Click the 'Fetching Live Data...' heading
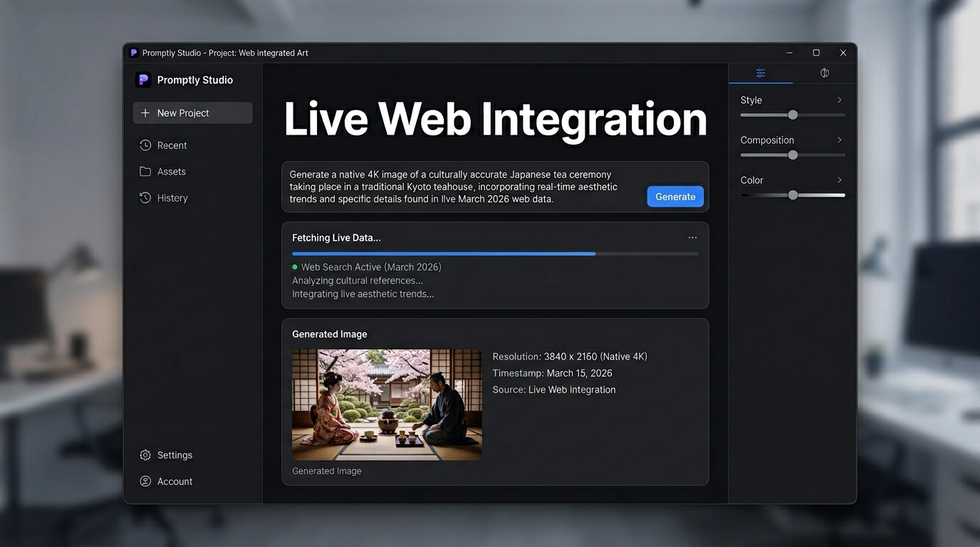This screenshot has width=980, height=547. [336, 238]
